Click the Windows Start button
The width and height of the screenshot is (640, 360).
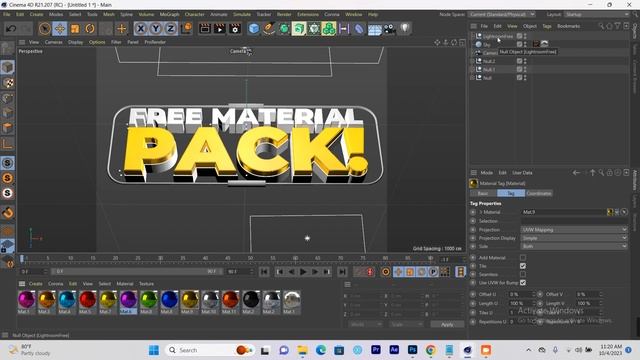(x=154, y=350)
